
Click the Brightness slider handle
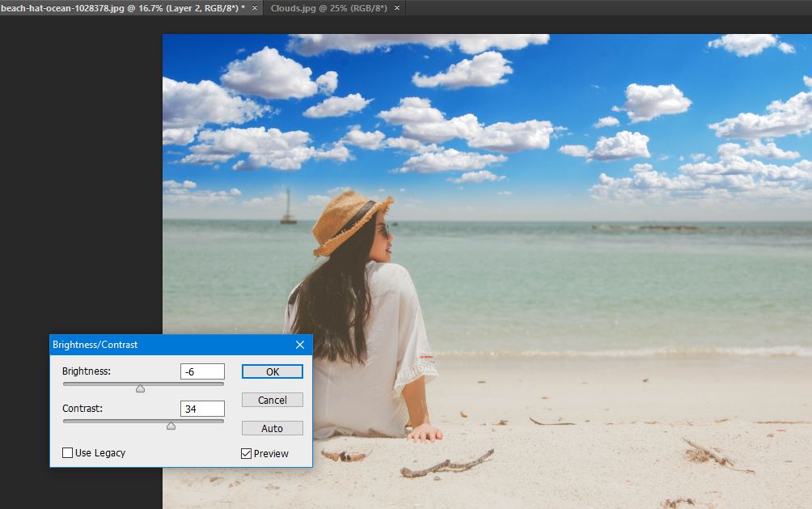140,389
